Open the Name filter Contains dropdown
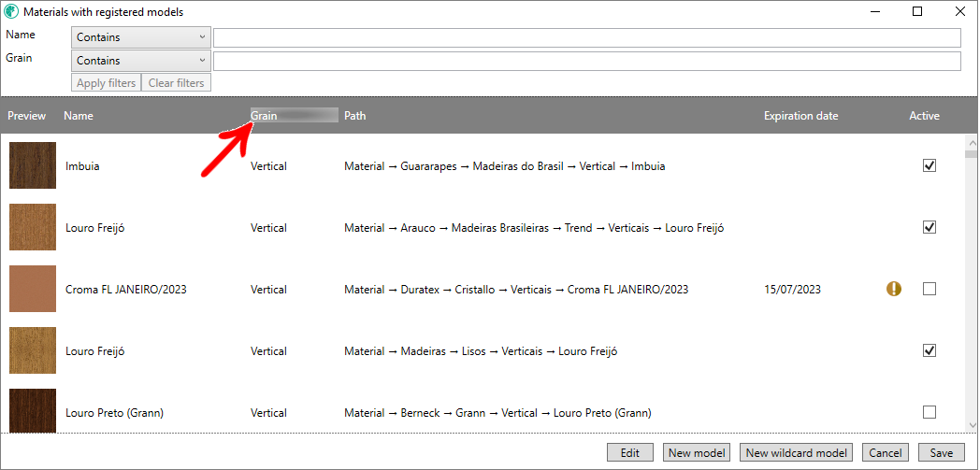Viewport: 980px width, 470px height. (140, 37)
